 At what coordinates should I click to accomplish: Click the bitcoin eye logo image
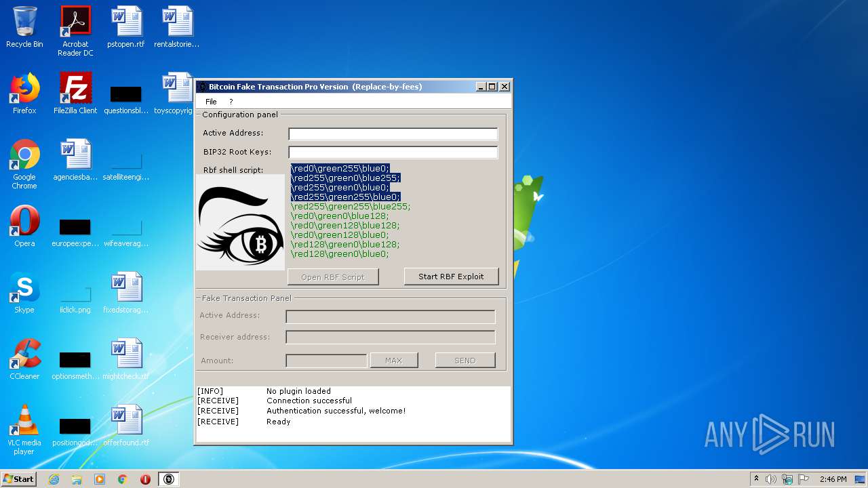(241, 222)
